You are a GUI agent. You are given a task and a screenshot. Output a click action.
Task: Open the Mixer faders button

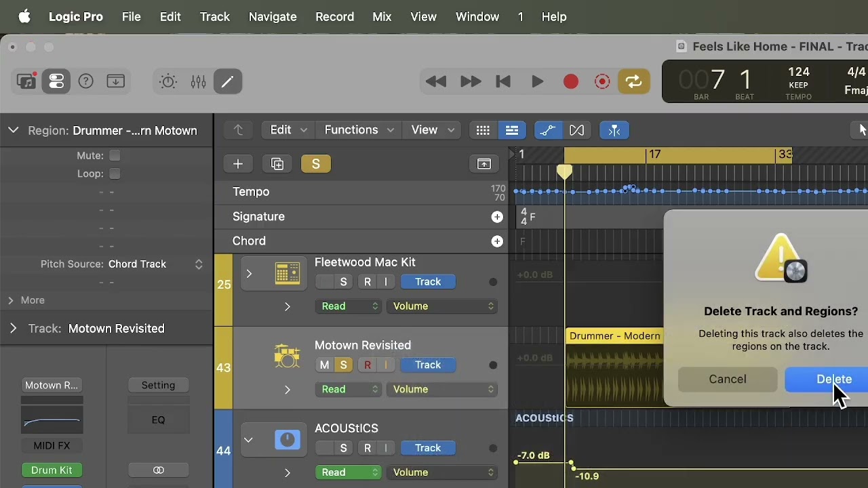click(x=198, y=82)
